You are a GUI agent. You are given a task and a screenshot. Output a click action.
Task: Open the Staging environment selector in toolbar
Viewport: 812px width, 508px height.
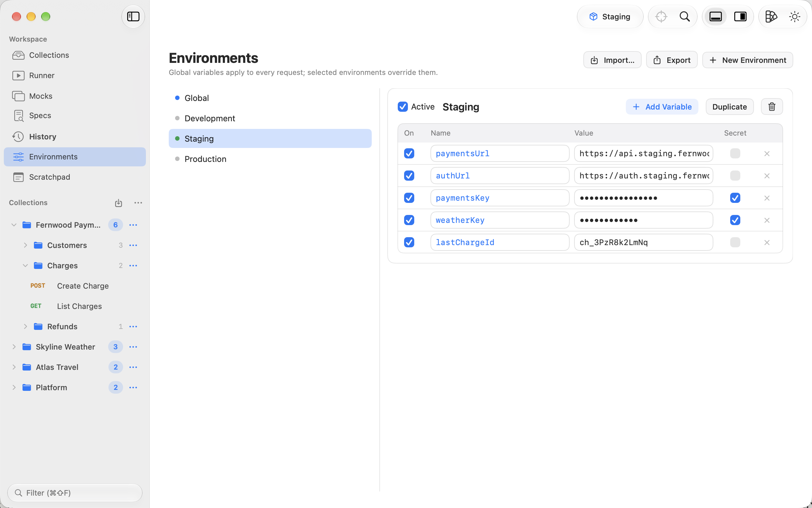[610, 17]
